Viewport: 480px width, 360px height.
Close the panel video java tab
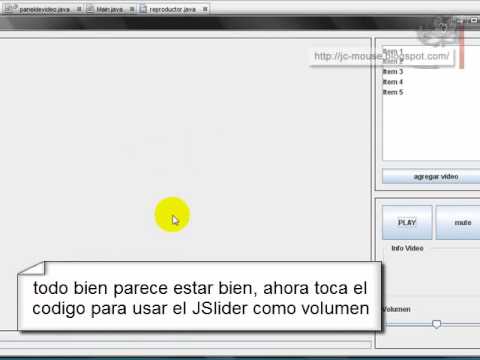point(79,9)
